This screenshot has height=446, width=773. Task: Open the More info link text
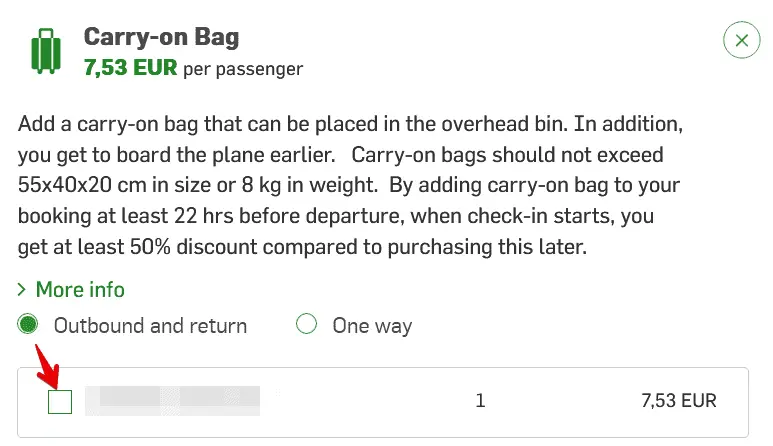pyautogui.click(x=80, y=290)
